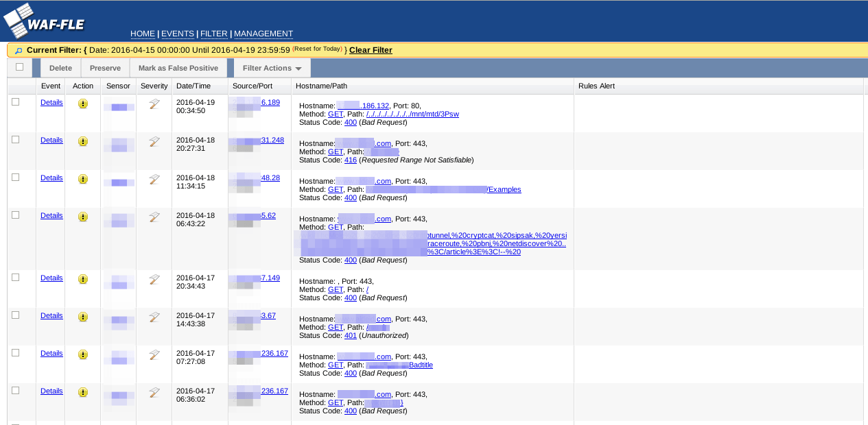Click the Clear Filter link
The height and width of the screenshot is (425, 868).
(x=371, y=50)
